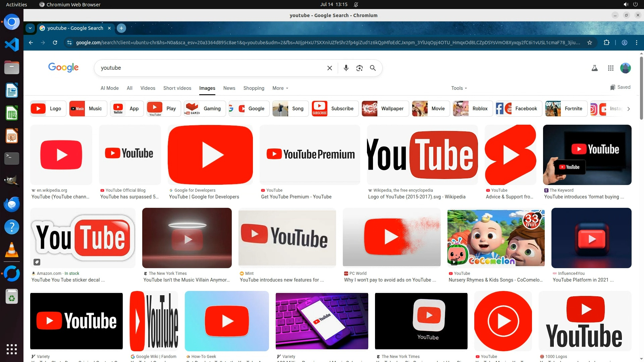Click the magnifying glass search button
The height and width of the screenshot is (362, 644).
coord(373,68)
